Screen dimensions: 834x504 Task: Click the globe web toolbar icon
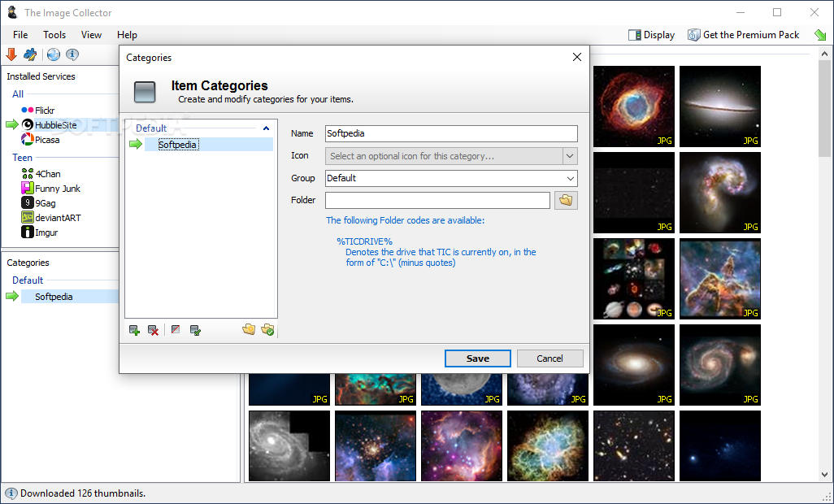pyautogui.click(x=53, y=54)
